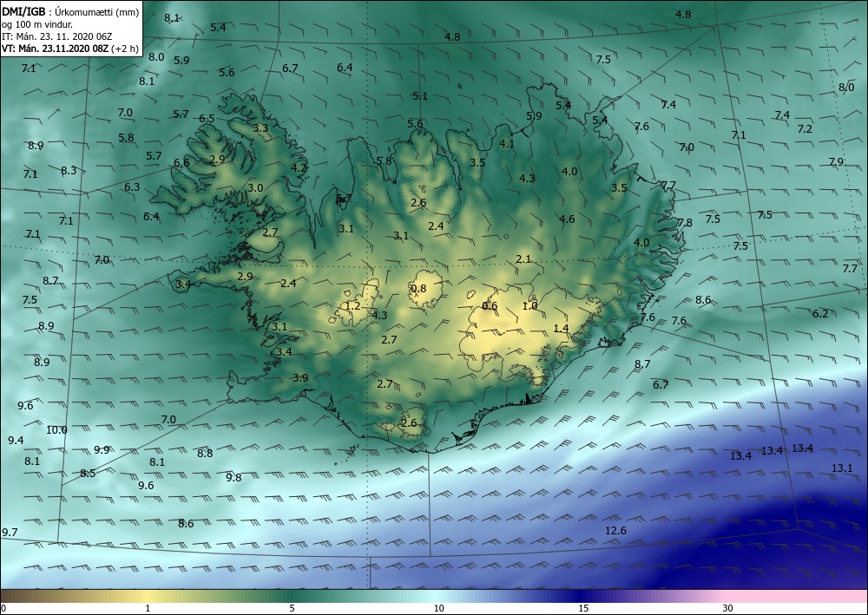Click the map value "7.8"

point(684,222)
